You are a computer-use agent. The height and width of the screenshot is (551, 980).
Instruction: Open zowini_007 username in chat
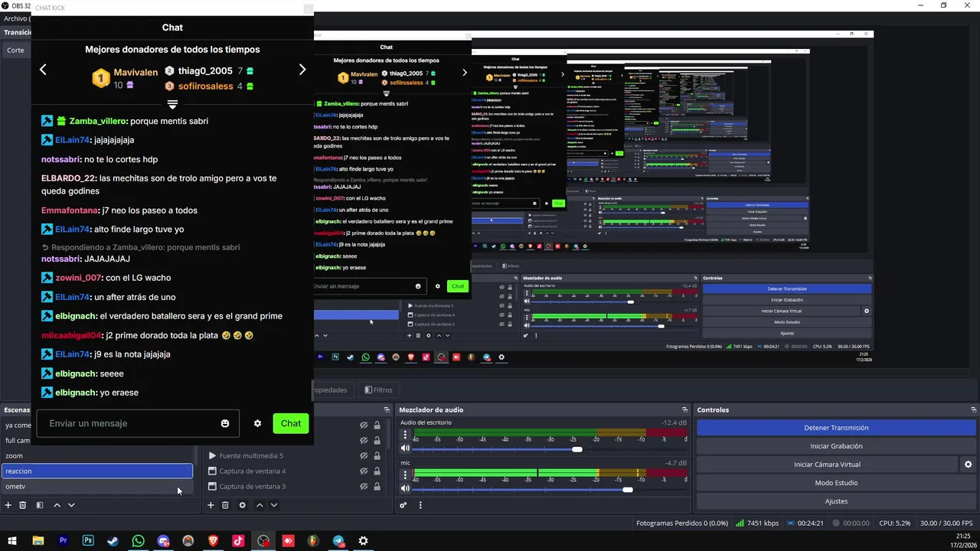[x=78, y=278]
